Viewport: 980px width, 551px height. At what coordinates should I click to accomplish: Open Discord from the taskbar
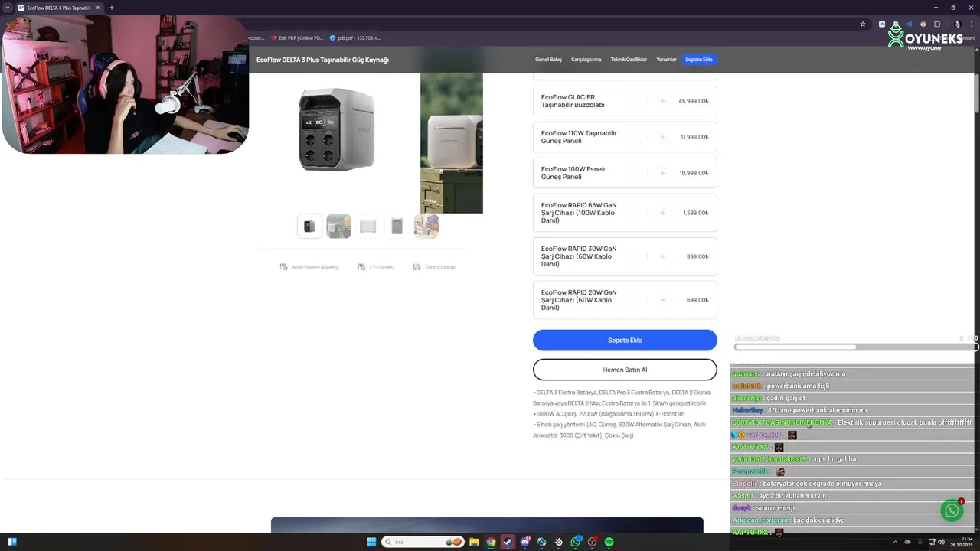click(525, 542)
